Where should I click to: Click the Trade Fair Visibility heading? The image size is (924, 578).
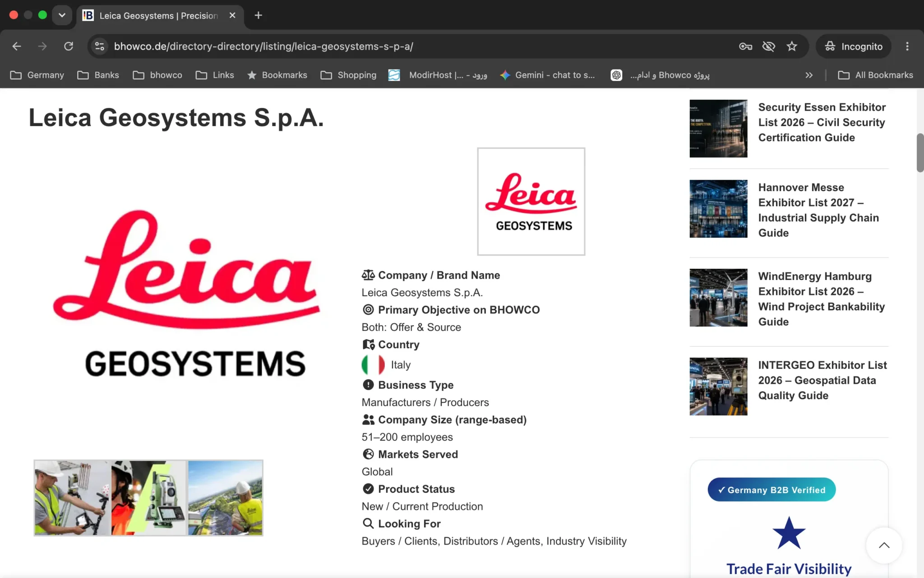tap(789, 569)
